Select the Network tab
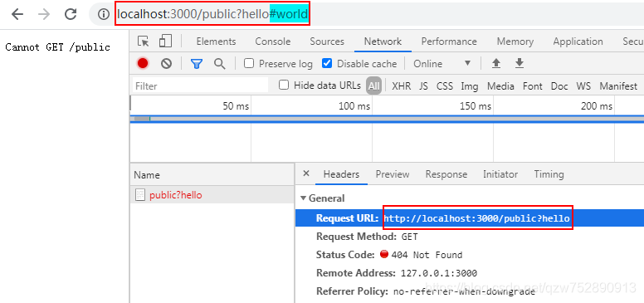Image resolution: width=644 pixels, height=303 pixels. (383, 42)
